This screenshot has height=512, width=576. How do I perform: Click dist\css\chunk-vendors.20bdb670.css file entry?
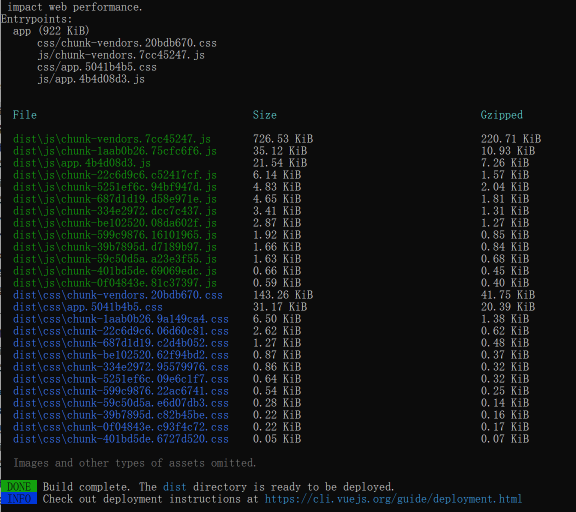(118, 295)
